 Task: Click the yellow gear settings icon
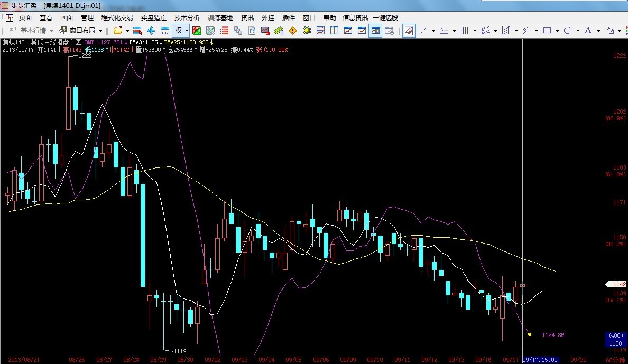coord(307,31)
